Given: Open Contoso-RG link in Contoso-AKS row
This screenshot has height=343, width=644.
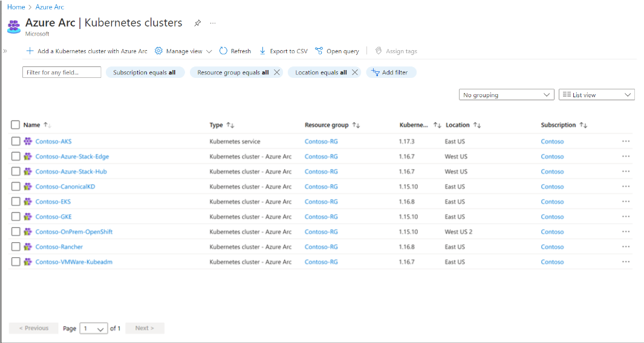Looking at the screenshot, I should (321, 141).
